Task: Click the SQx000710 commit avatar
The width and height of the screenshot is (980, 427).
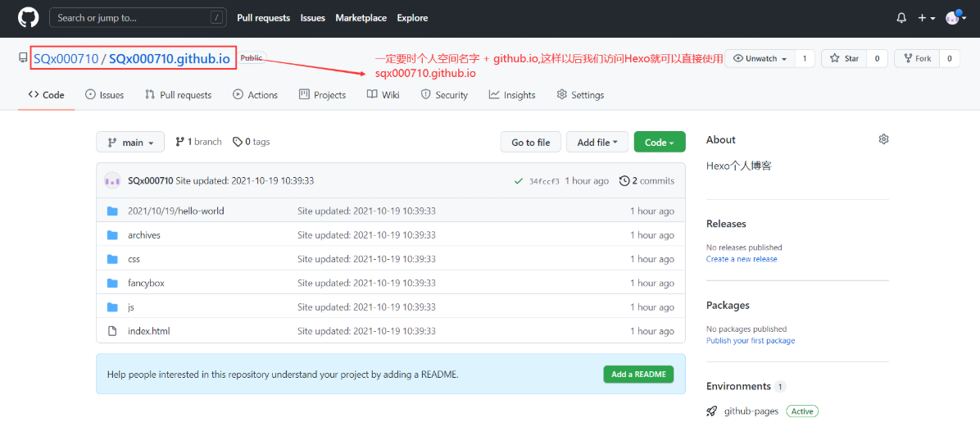Action: pos(112,180)
